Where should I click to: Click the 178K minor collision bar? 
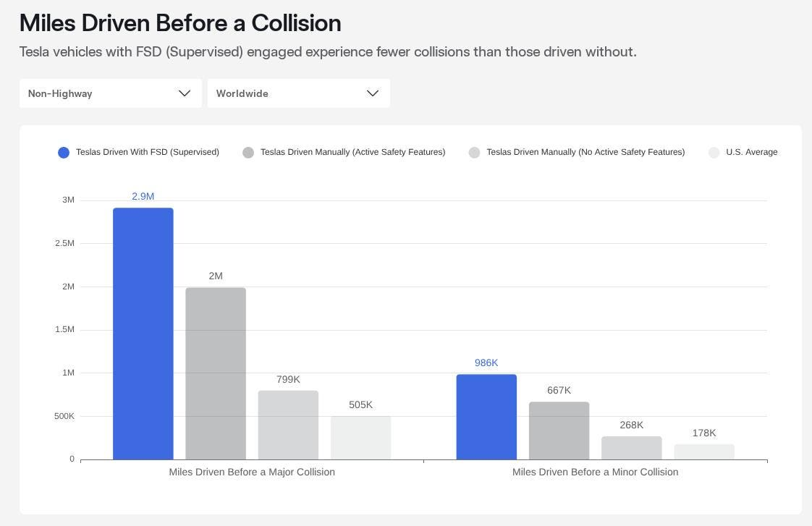(703, 452)
